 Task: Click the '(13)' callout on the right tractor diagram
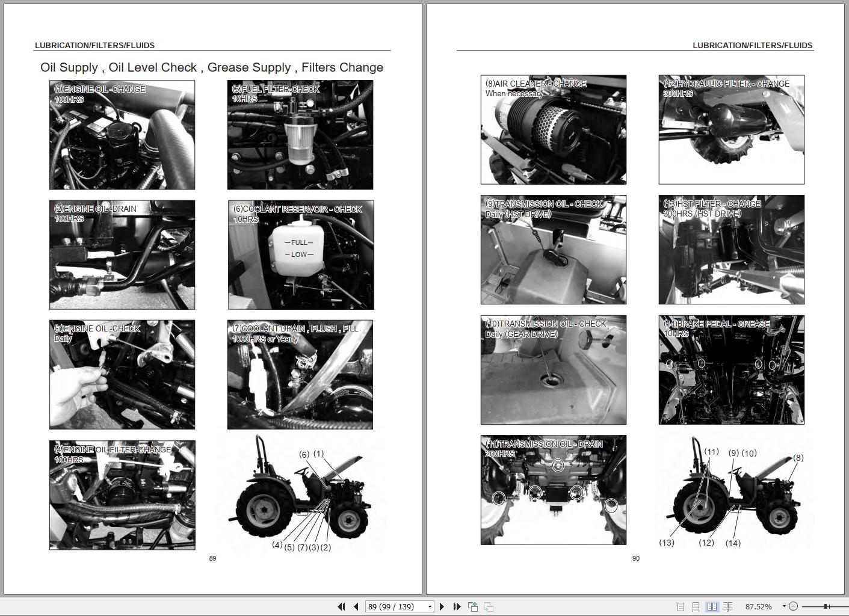pyautogui.click(x=667, y=543)
